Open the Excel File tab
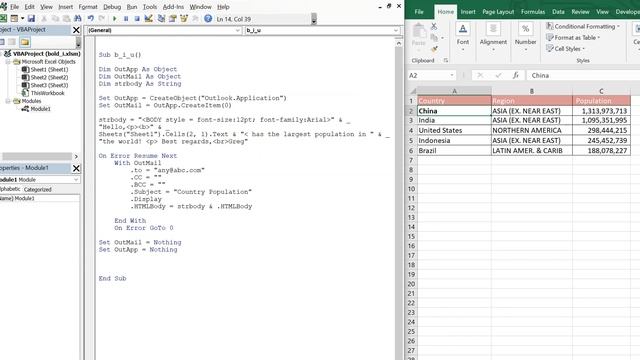The width and height of the screenshot is (640, 360). 419,12
